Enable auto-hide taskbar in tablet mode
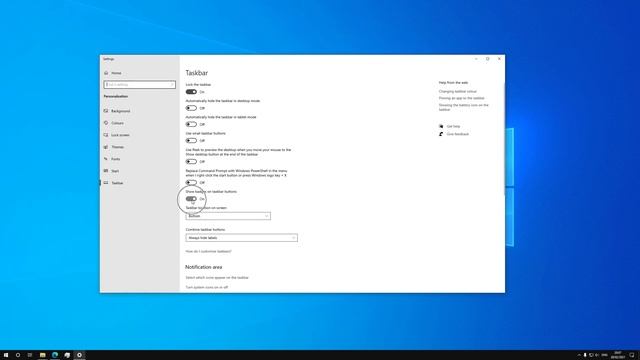The height and width of the screenshot is (360, 640). point(191,124)
